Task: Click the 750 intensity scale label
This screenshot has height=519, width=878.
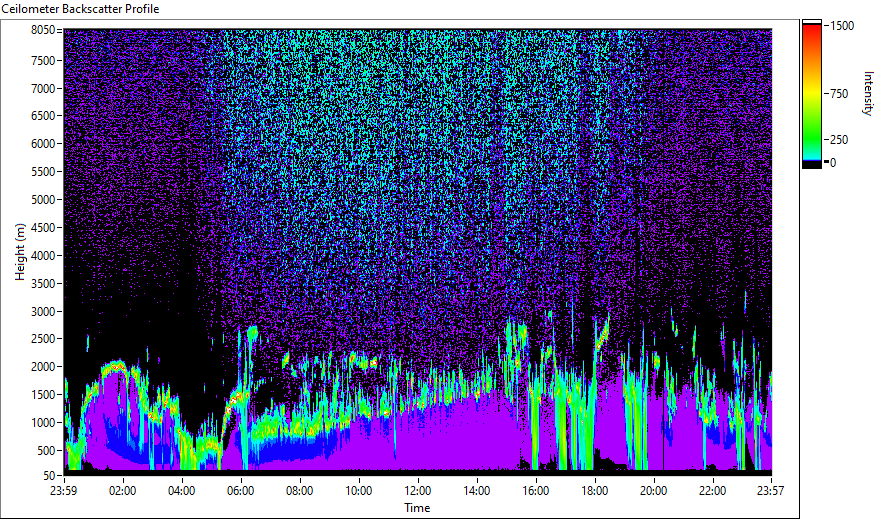Action: 839,94
